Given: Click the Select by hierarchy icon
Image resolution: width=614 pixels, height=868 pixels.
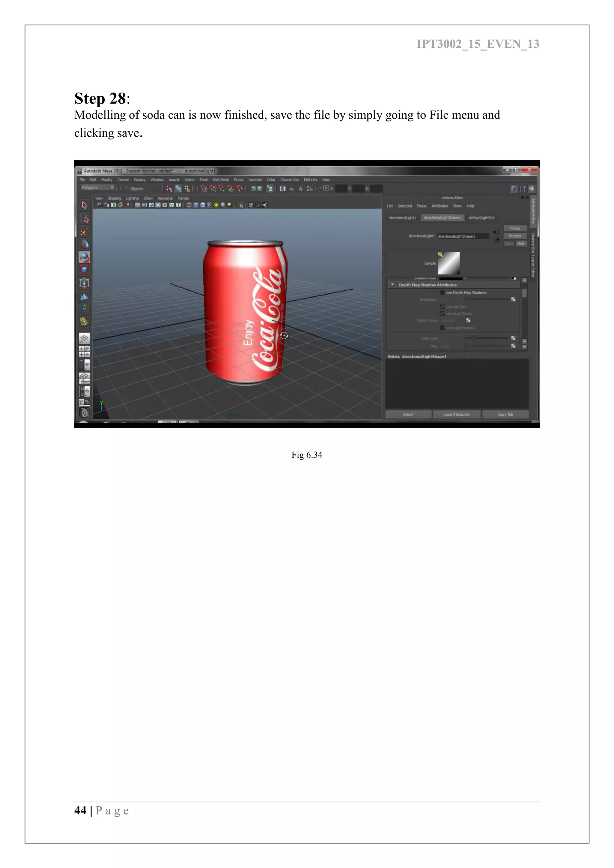Looking at the screenshot, I should 169,189.
